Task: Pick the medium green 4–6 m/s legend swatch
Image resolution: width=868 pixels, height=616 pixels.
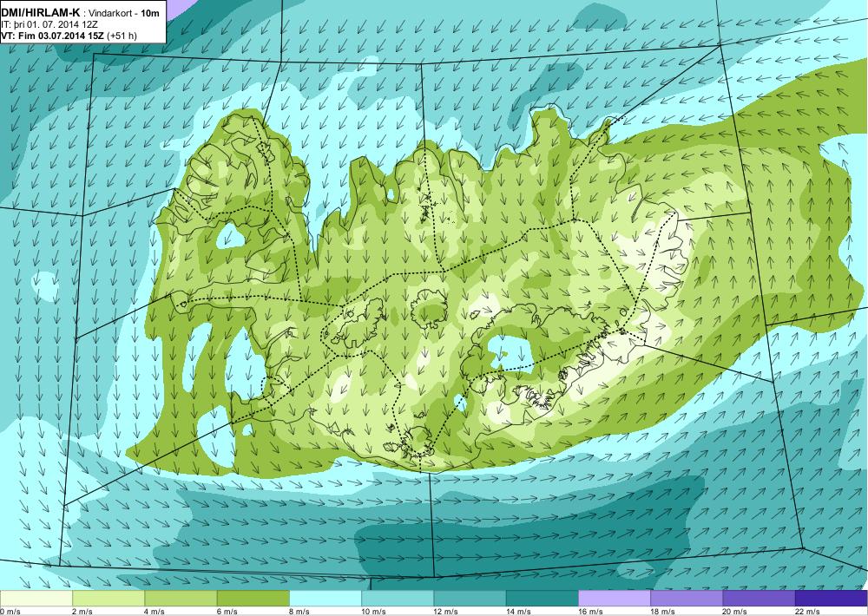Action: 181,599
